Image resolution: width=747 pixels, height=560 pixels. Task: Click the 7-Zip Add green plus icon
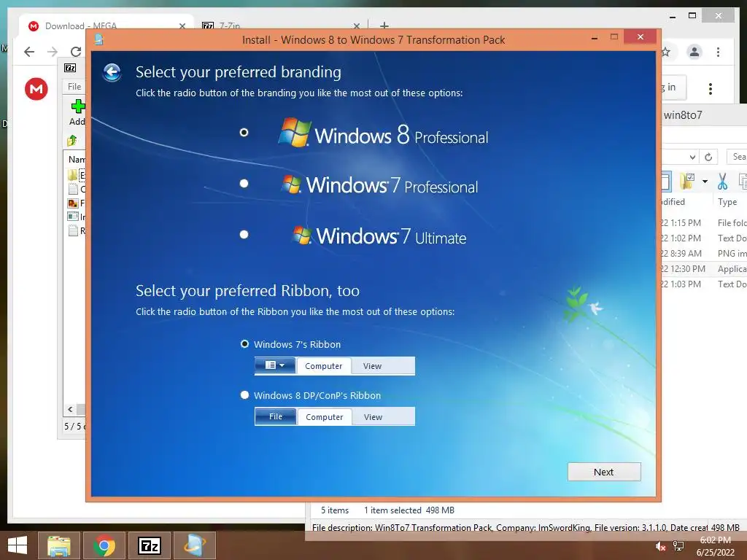77,106
